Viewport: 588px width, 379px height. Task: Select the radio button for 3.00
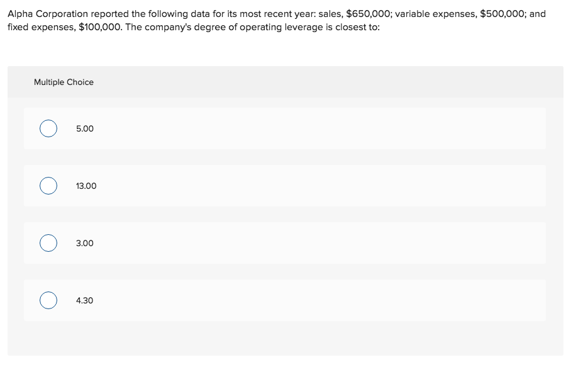click(48, 243)
